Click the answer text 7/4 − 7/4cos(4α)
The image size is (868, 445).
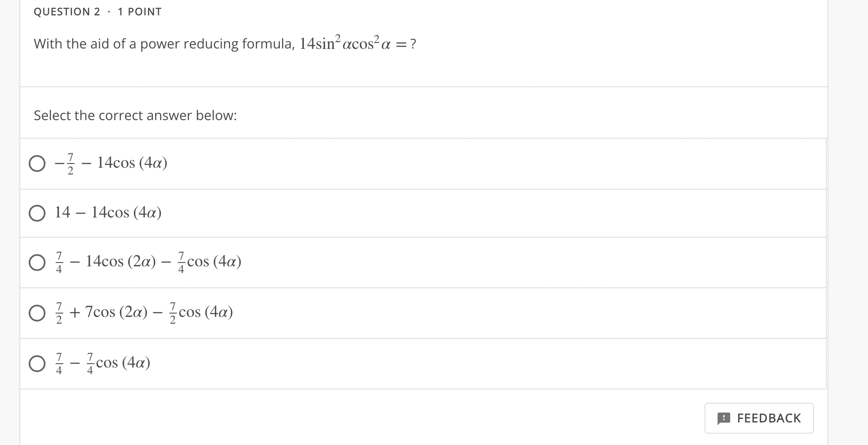102,363
